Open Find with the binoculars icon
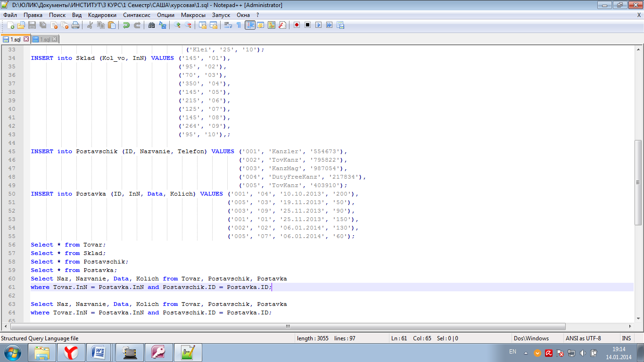This screenshot has height=362, width=644. tap(151, 25)
